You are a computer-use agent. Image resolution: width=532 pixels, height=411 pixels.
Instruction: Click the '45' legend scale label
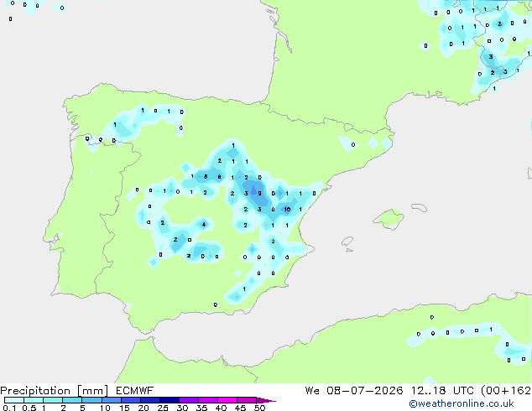[240, 408]
